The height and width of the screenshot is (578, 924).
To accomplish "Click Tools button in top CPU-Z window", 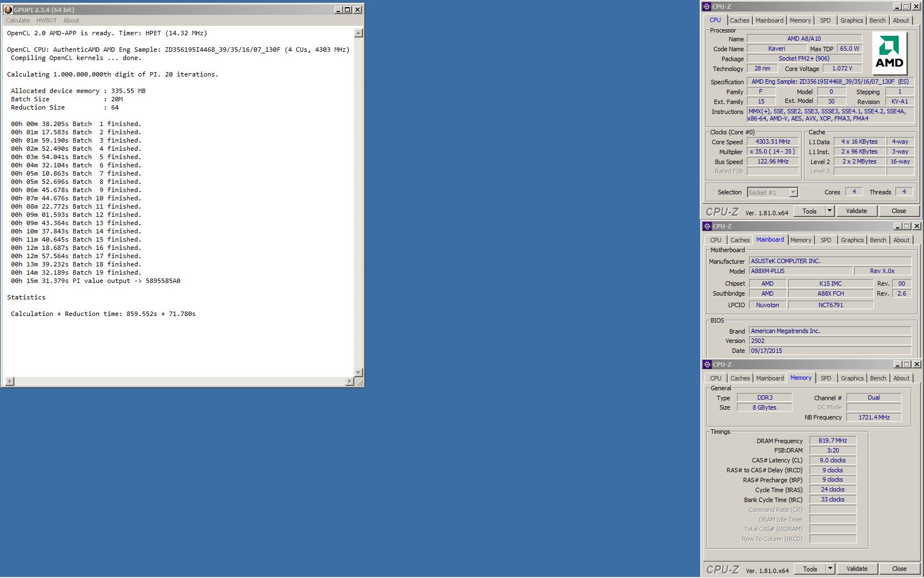I will pyautogui.click(x=809, y=211).
